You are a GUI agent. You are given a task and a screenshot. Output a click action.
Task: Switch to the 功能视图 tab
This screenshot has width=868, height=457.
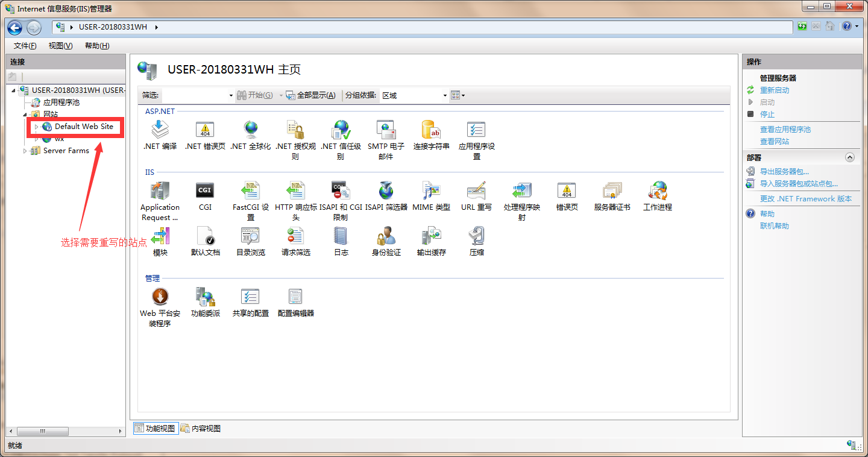(x=156, y=429)
